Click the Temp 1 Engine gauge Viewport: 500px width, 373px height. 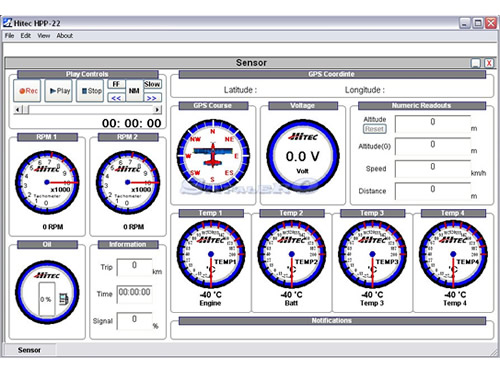(x=211, y=254)
